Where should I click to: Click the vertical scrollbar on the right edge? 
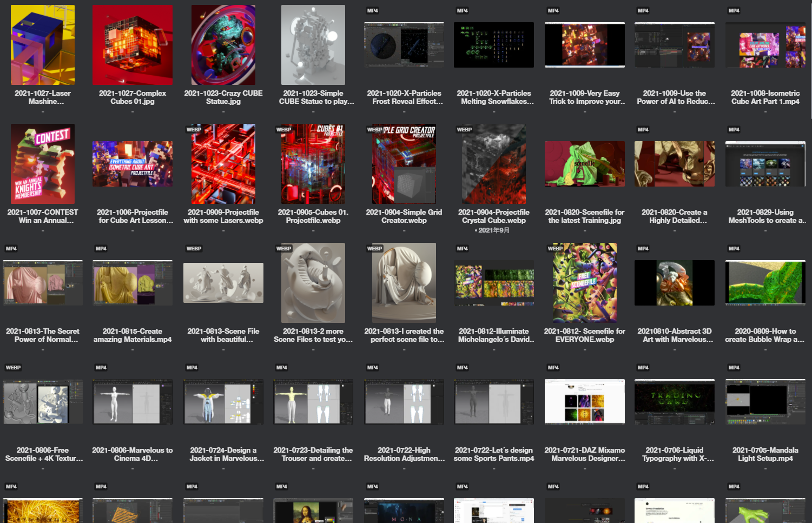(810, 59)
